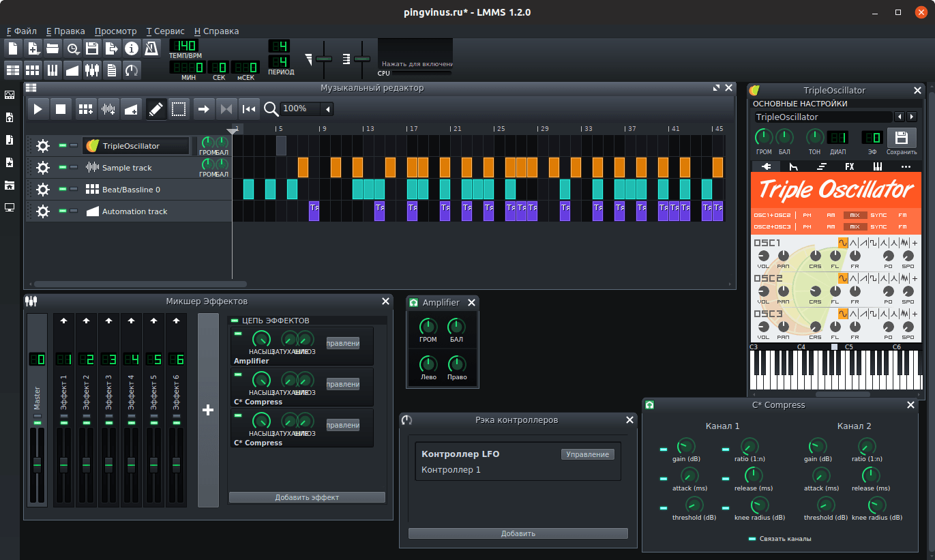935x560 pixels.
Task: Click sidebar My Samples icon
Action: 10,140
